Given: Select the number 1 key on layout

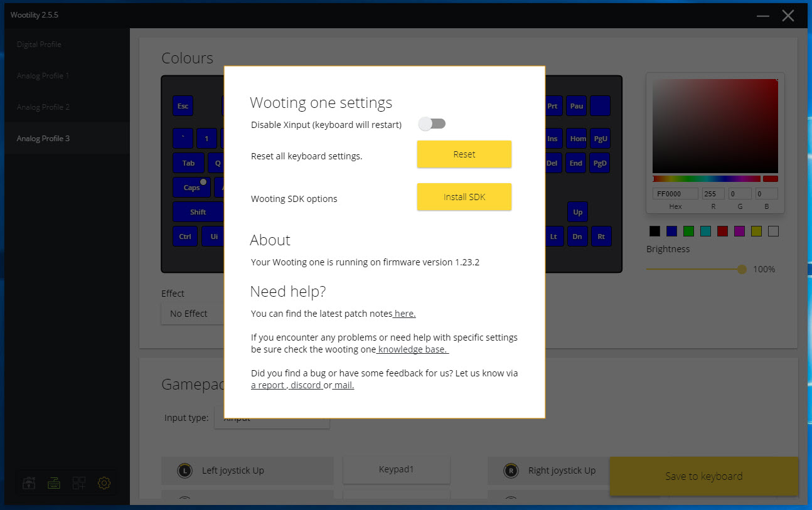Looking at the screenshot, I should click(x=206, y=139).
